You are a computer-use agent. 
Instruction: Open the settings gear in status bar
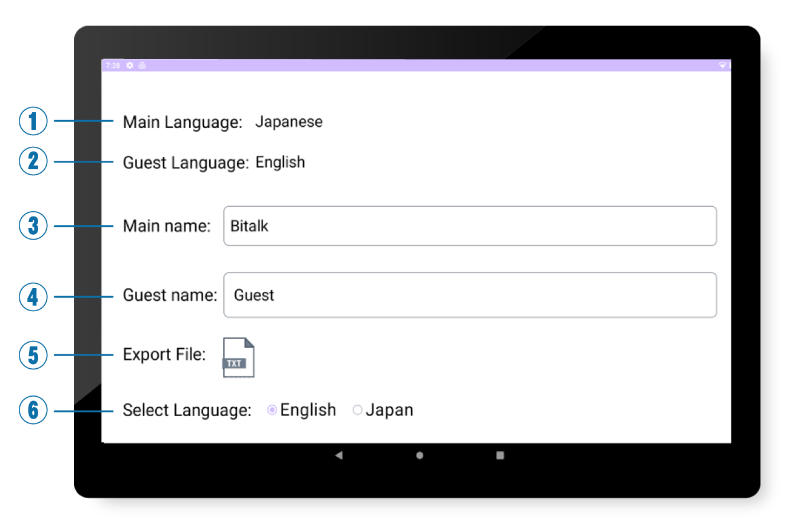point(129,65)
